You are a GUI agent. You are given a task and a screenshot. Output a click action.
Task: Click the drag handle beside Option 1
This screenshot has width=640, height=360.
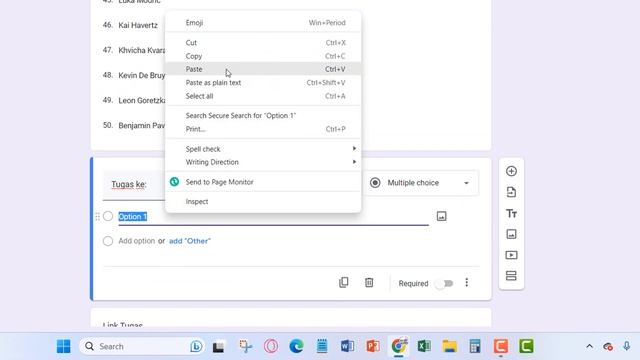[97, 216]
